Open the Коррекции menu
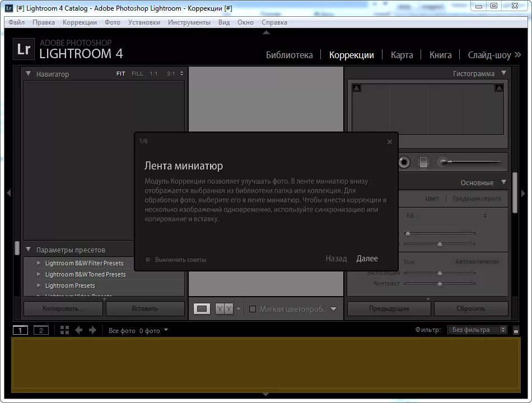The height and width of the screenshot is (403, 532). 80,22
